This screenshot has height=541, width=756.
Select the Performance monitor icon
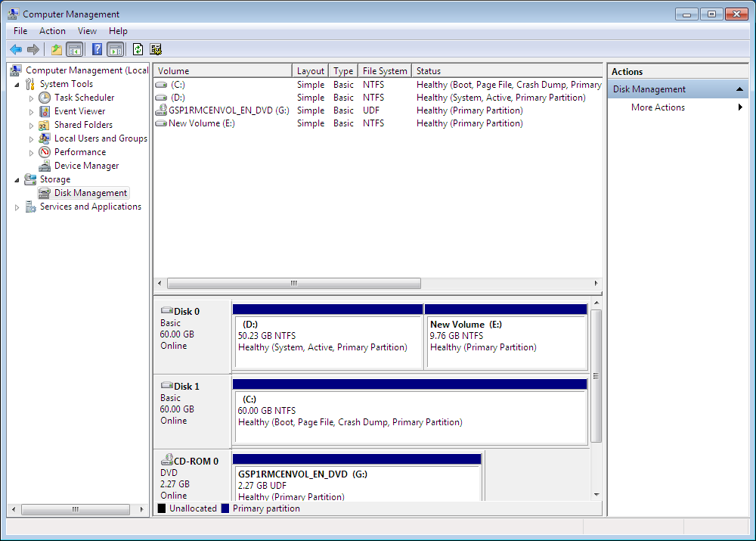click(x=45, y=152)
